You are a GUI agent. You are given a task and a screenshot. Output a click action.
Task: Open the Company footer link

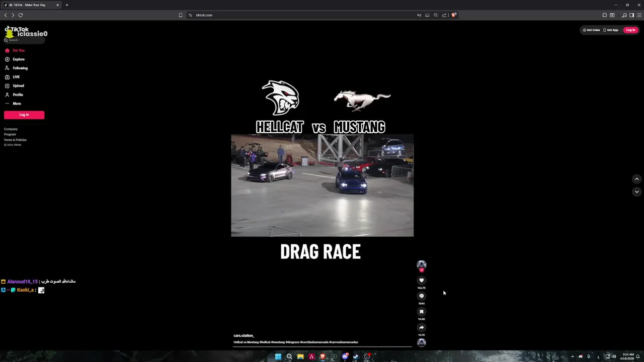[x=11, y=129]
